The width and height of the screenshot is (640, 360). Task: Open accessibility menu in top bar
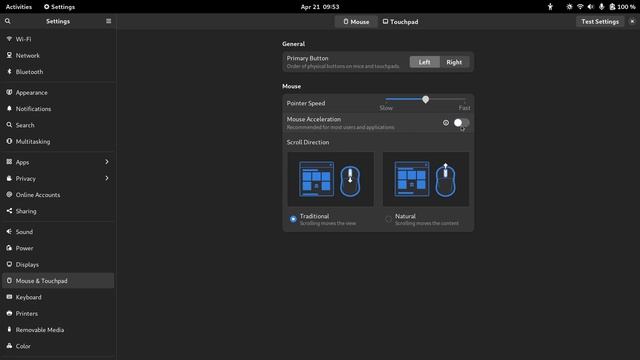[x=550, y=7]
